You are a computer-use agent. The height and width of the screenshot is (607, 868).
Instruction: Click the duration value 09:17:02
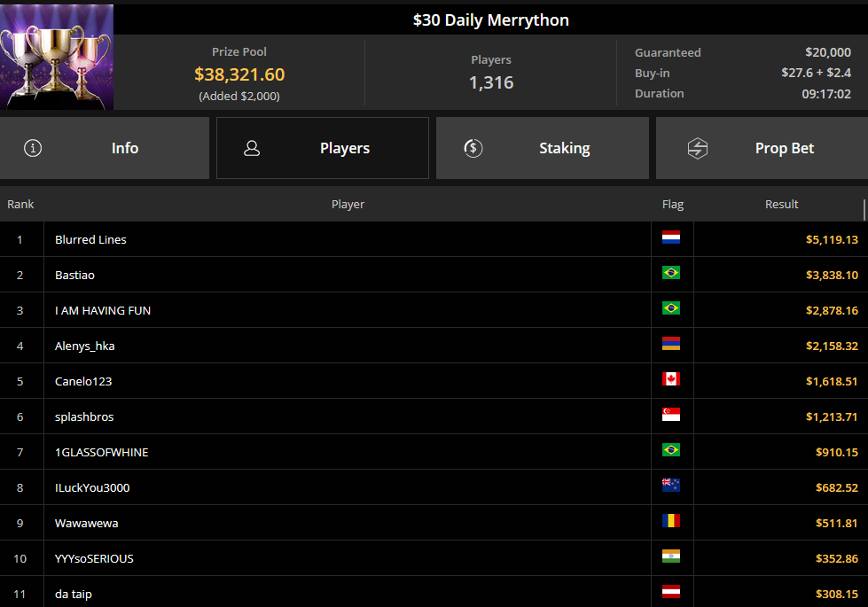pyautogui.click(x=826, y=94)
